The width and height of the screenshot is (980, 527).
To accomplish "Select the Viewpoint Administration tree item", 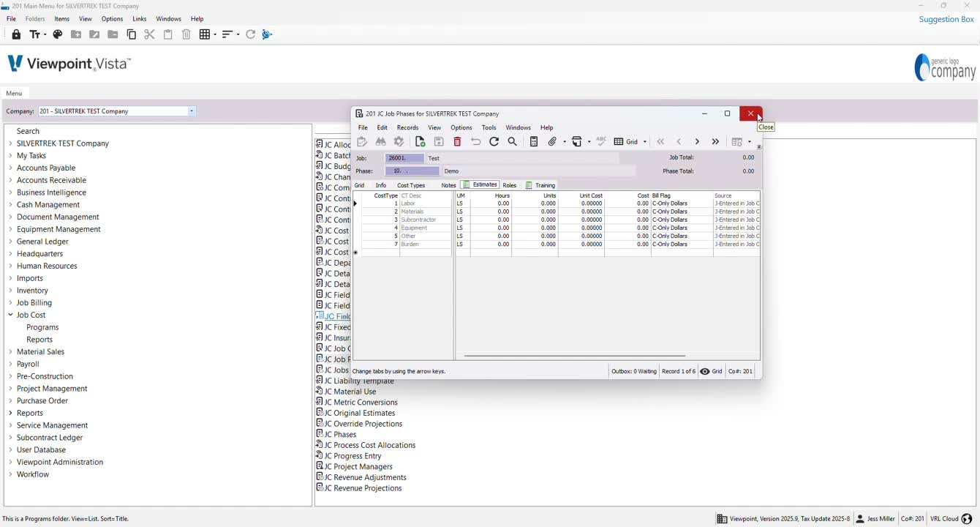I will point(60,463).
